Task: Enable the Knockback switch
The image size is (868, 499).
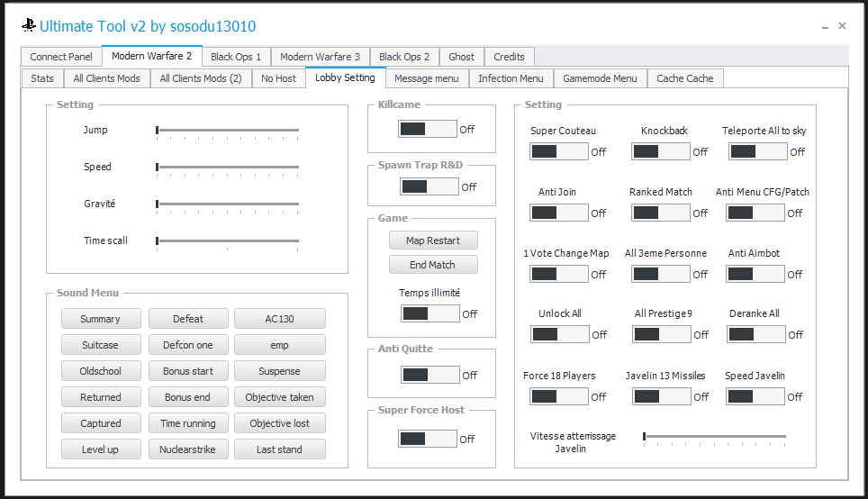Action: click(x=661, y=151)
